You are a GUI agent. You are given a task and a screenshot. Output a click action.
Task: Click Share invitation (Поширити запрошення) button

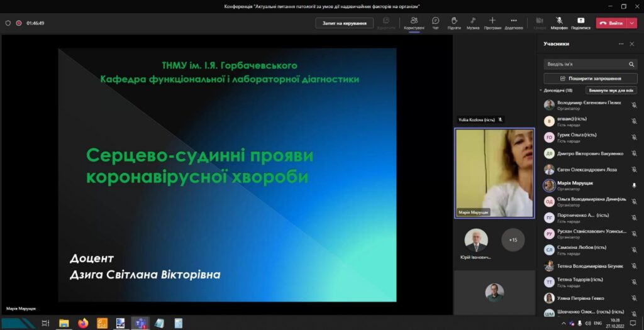(x=590, y=79)
